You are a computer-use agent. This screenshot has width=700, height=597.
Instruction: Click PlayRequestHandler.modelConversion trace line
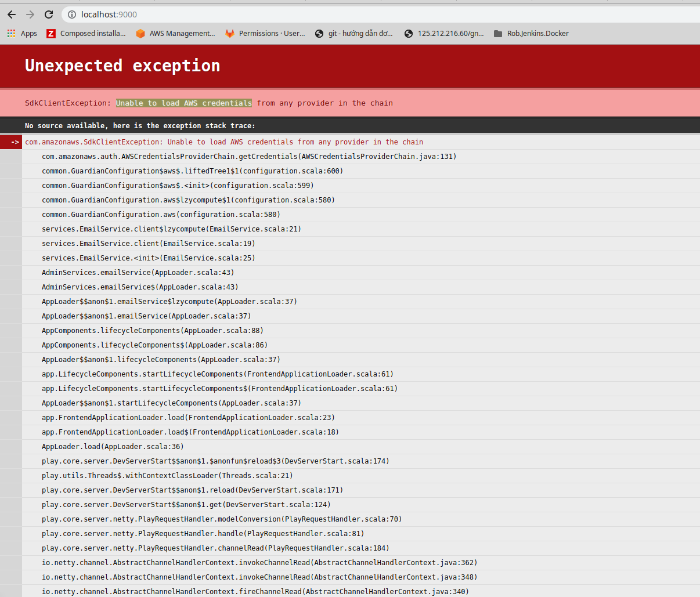[222, 519]
